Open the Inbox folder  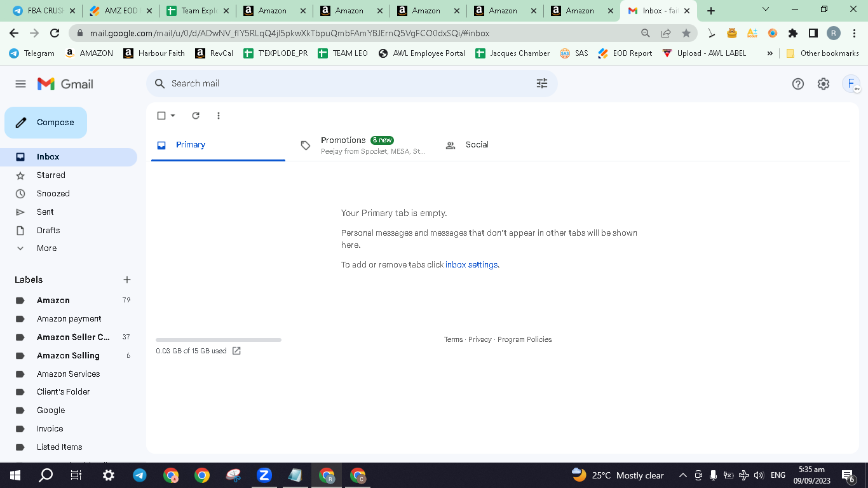tap(69, 157)
